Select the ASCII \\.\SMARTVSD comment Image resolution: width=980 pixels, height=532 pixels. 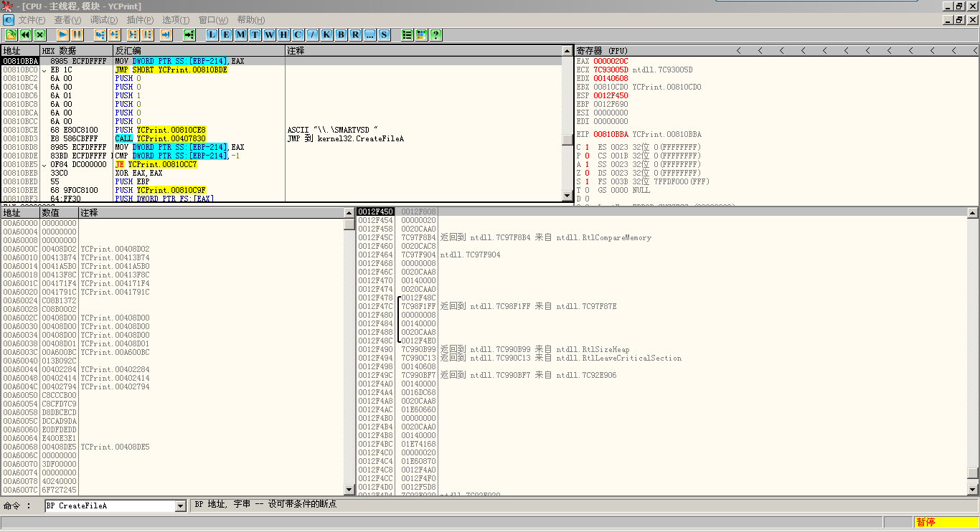coord(332,130)
